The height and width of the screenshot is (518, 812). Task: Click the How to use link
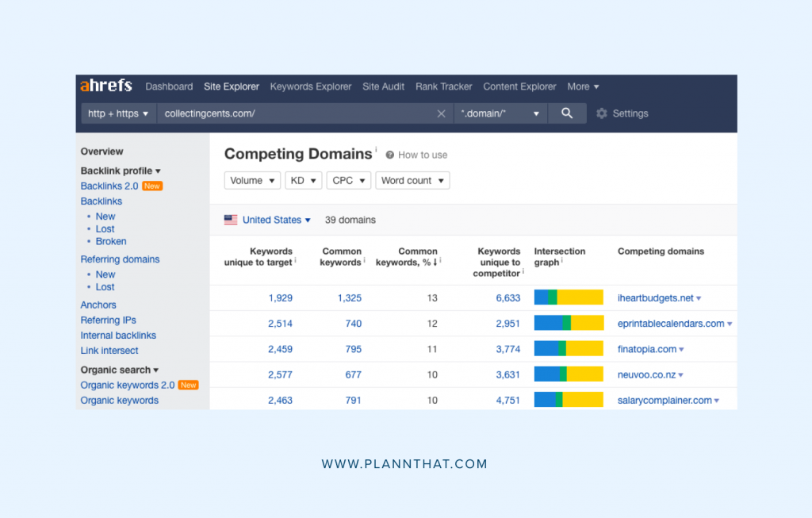point(423,155)
